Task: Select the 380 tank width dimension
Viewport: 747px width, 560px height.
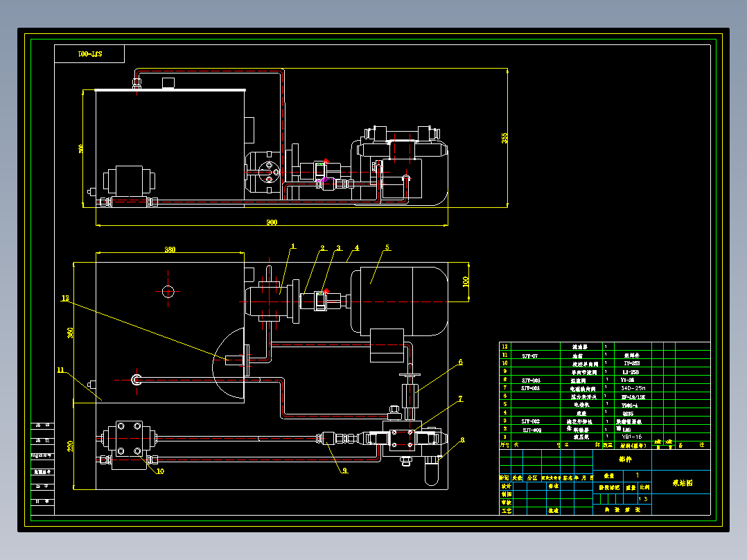Action: [x=170, y=250]
